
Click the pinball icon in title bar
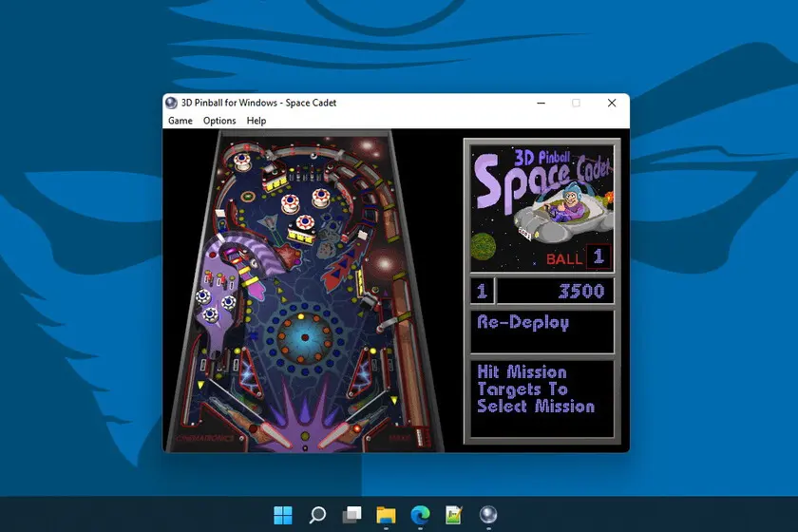(x=172, y=103)
